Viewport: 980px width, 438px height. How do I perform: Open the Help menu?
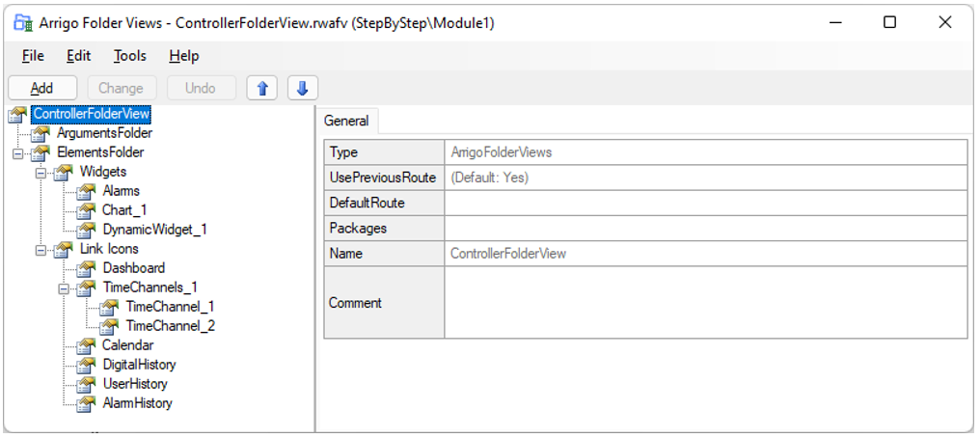point(183,56)
